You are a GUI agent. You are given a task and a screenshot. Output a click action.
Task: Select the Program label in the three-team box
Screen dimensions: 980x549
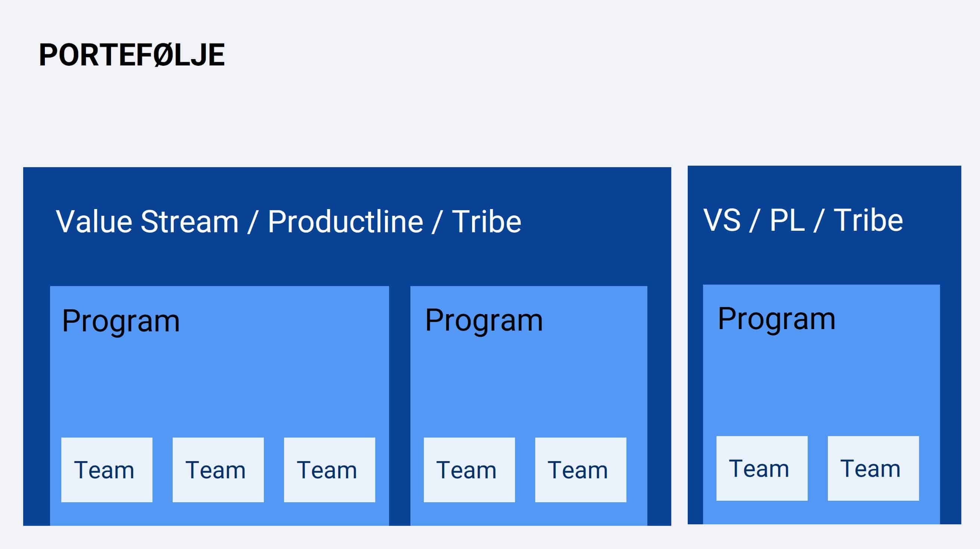(121, 322)
